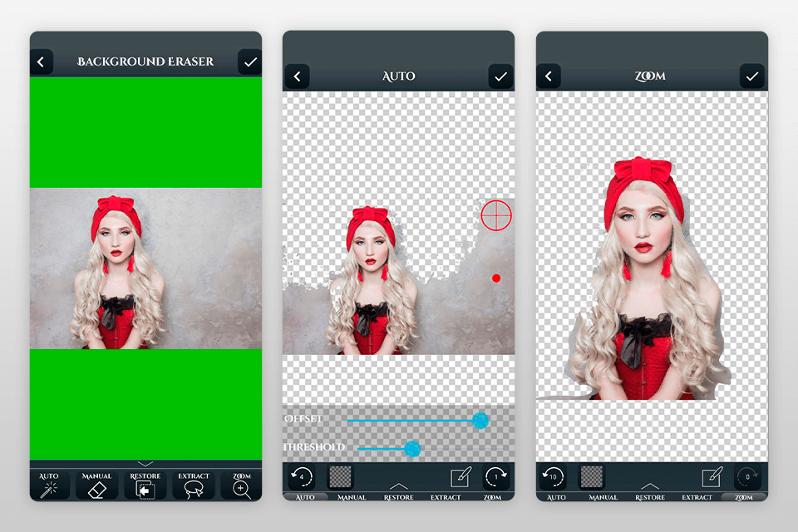Select the Manual eraser tool
This screenshot has width=798, height=532.
96,485
